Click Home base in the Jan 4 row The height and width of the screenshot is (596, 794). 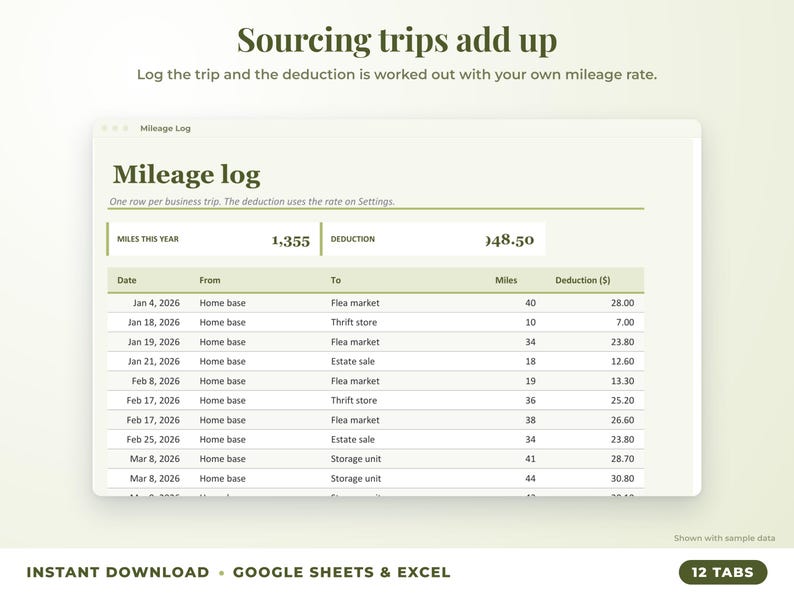pyautogui.click(x=222, y=303)
